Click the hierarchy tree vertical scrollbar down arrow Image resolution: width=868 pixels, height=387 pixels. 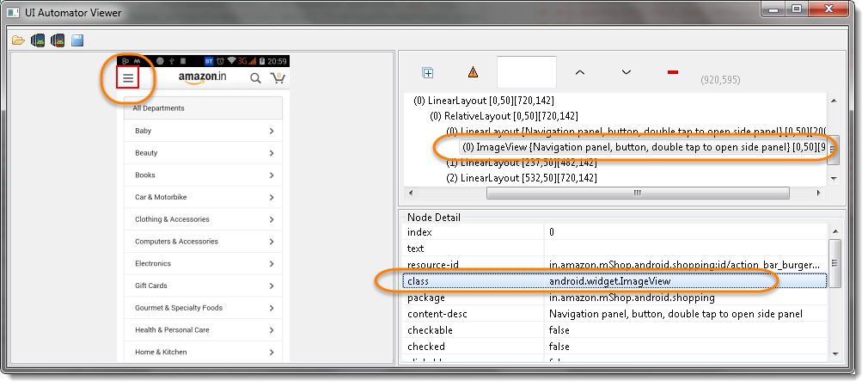click(x=834, y=178)
